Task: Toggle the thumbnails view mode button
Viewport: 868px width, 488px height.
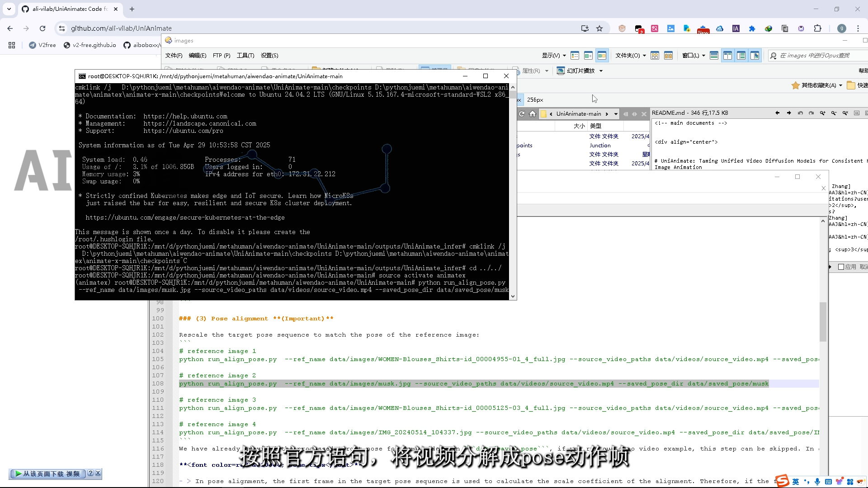Action: coord(602,56)
